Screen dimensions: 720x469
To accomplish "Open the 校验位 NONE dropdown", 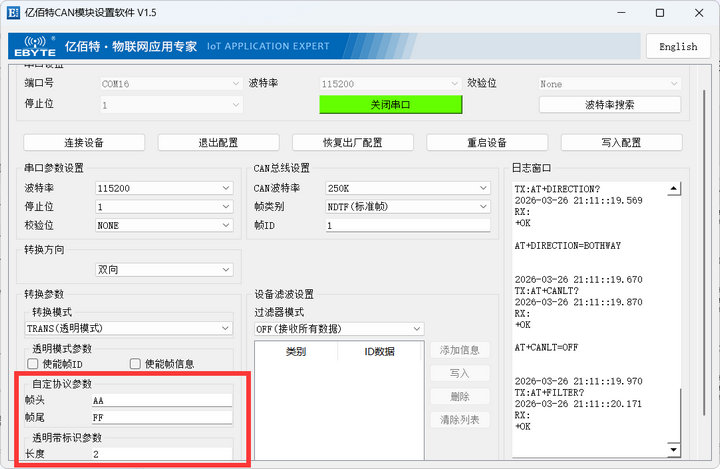I will (164, 225).
